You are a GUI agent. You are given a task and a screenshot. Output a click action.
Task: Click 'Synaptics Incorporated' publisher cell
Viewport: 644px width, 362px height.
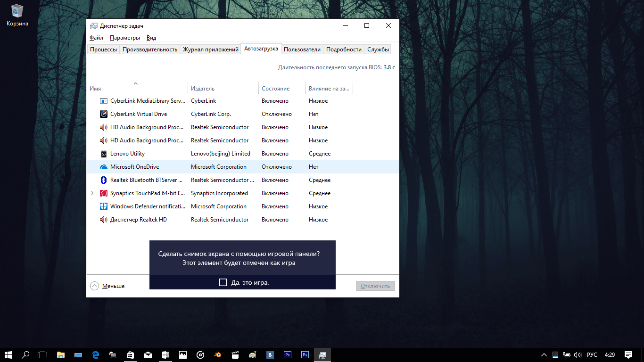pos(219,193)
